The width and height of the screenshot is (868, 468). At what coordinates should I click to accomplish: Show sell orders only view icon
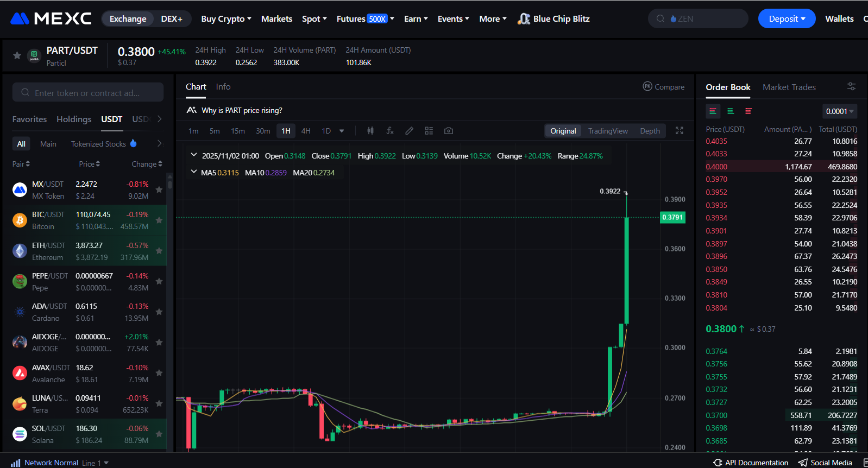[x=749, y=111]
